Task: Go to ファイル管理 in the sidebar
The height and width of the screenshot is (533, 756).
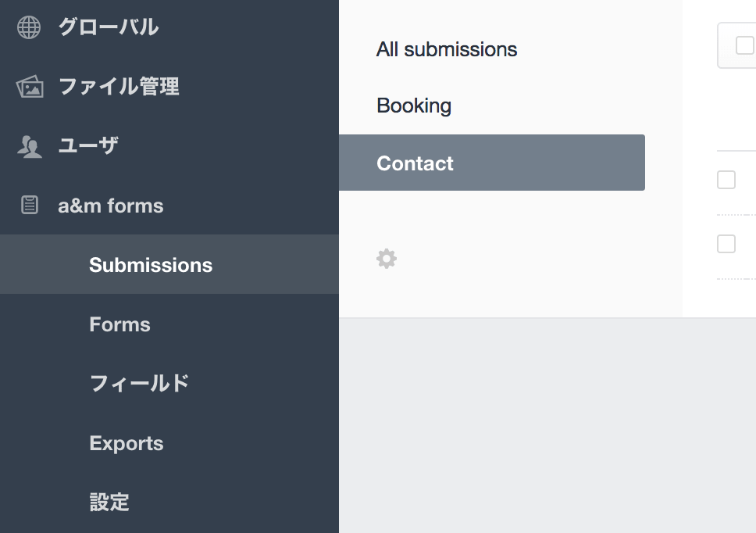Action: [119, 87]
